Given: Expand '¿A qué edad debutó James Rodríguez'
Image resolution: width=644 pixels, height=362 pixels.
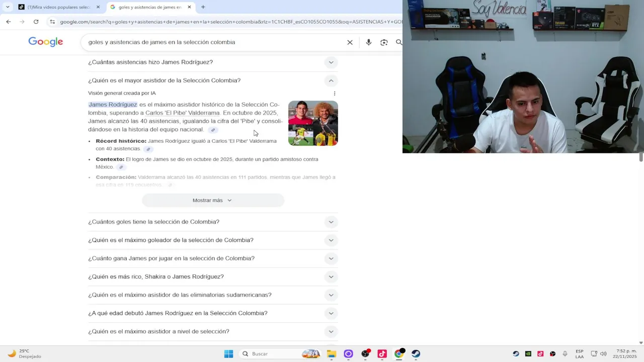Looking at the screenshot, I should 213,313.
